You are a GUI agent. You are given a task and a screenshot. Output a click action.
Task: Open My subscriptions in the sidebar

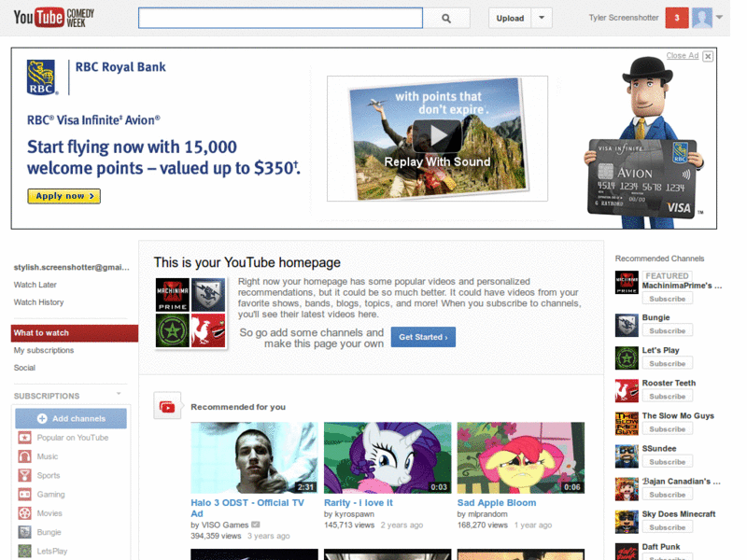44,350
